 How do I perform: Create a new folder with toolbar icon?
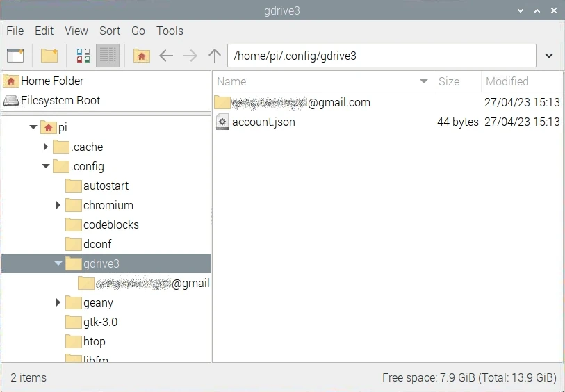[49, 56]
